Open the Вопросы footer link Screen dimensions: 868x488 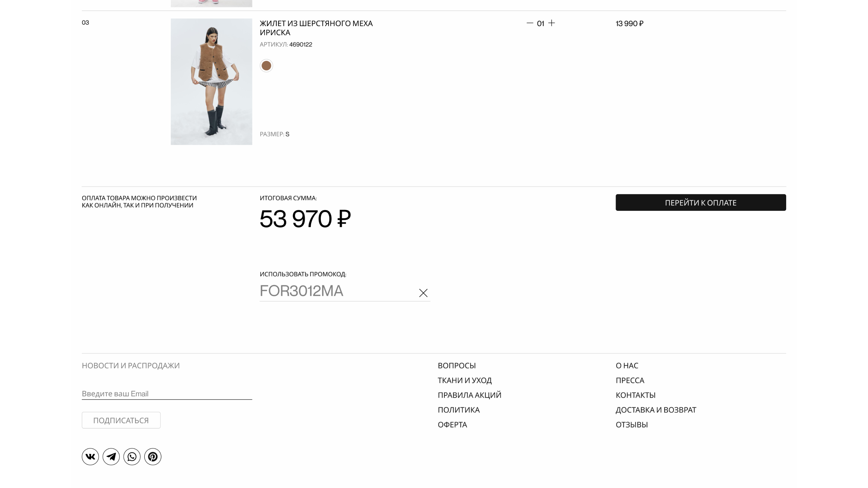tap(457, 365)
